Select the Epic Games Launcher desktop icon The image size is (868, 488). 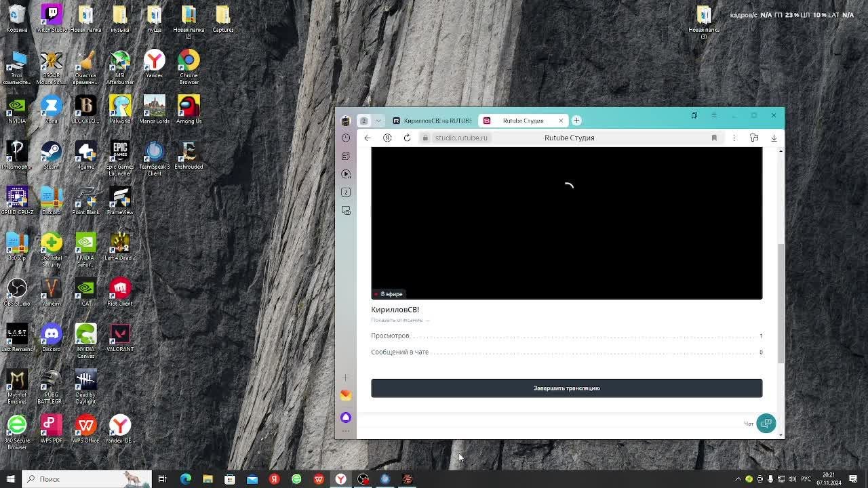tap(120, 159)
